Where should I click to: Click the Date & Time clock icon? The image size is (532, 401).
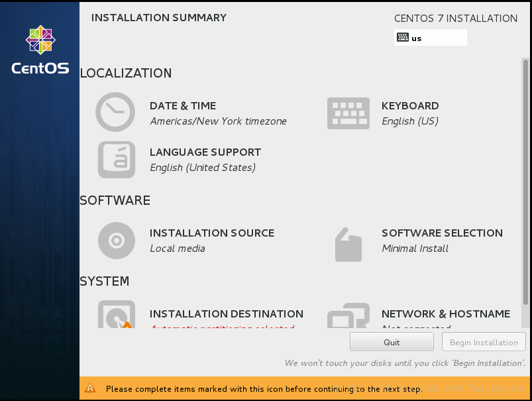[x=115, y=112]
